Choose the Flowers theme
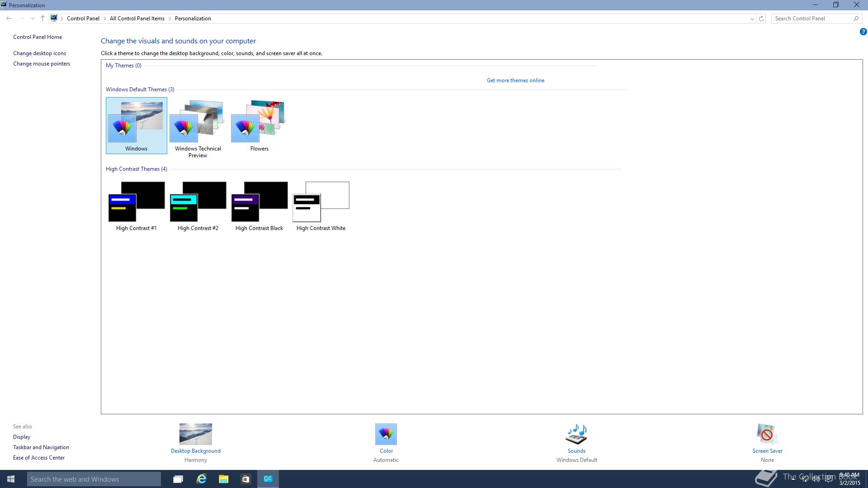 (259, 126)
